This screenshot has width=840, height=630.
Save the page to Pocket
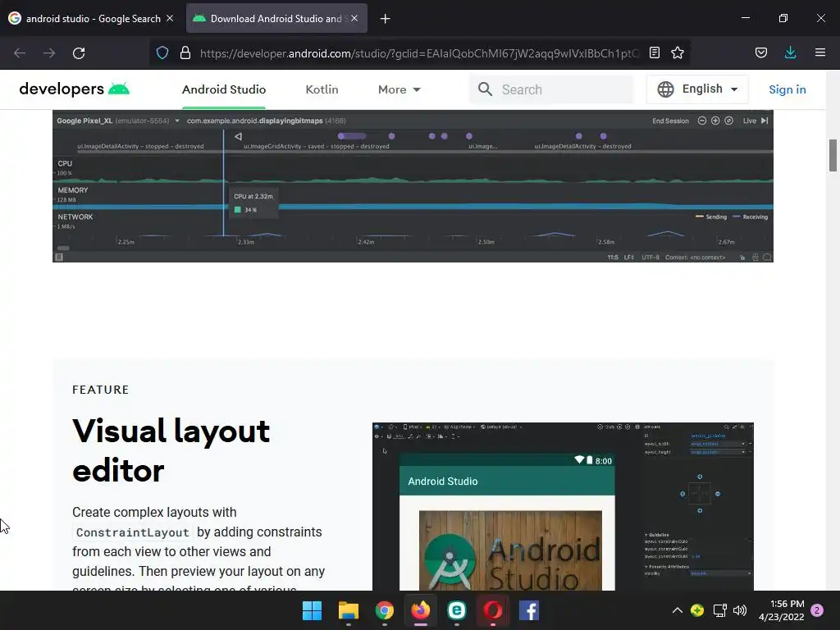(761, 52)
